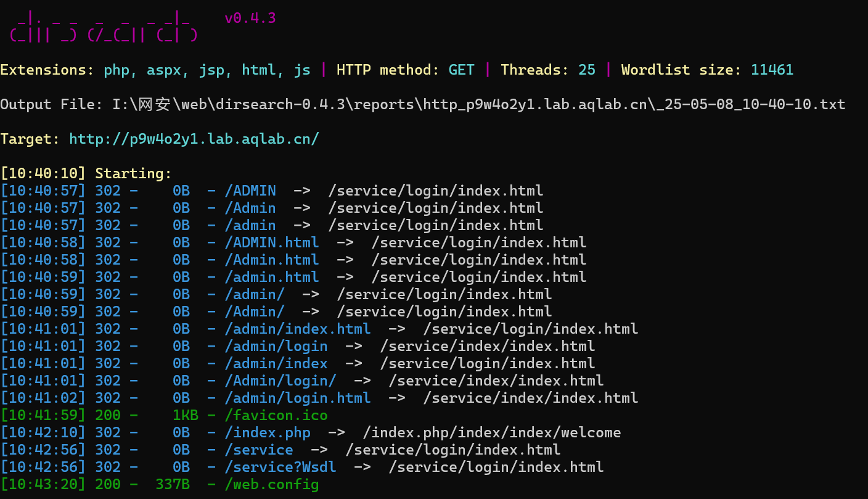
Task: Click the Threads value 25
Action: click(x=587, y=70)
